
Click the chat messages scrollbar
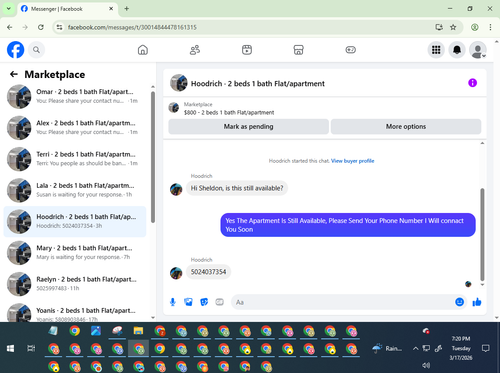pos(482,234)
